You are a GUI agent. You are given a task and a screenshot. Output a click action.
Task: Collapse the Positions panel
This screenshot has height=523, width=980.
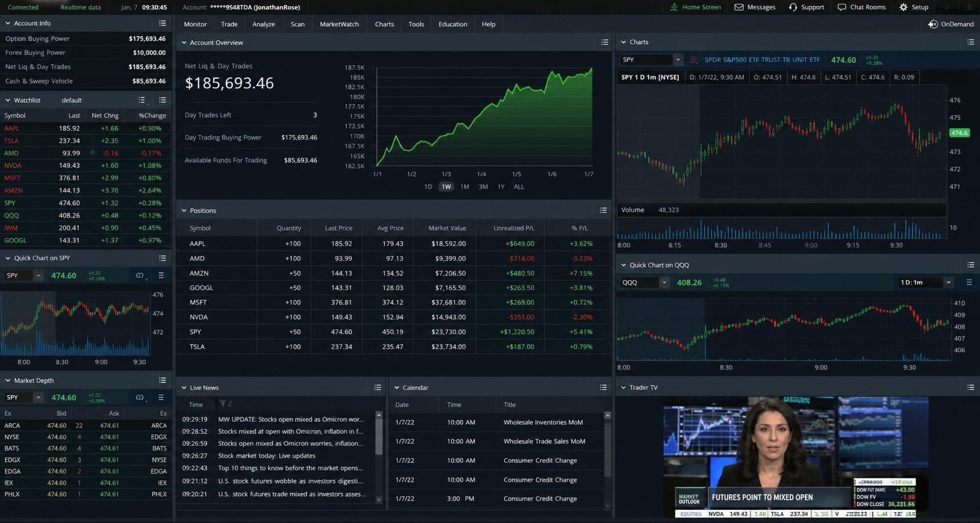pos(184,211)
